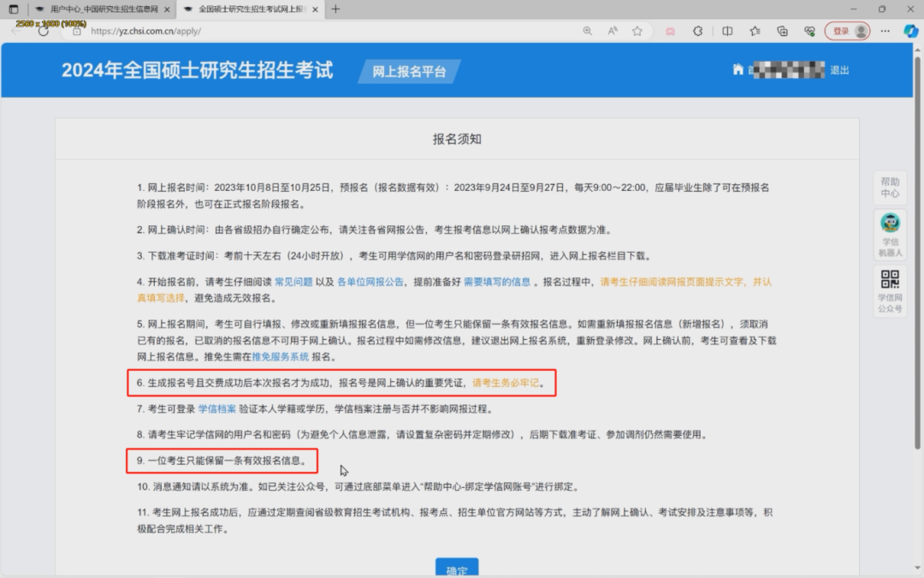The width and height of the screenshot is (924, 578).
Task: Add this page to favorites with the star
Action: (637, 31)
